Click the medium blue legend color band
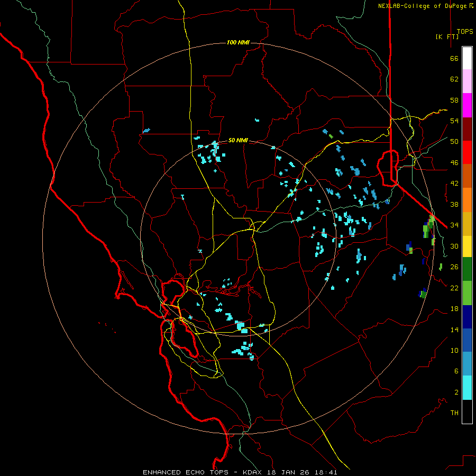The image size is (476, 476). [x=467, y=340]
